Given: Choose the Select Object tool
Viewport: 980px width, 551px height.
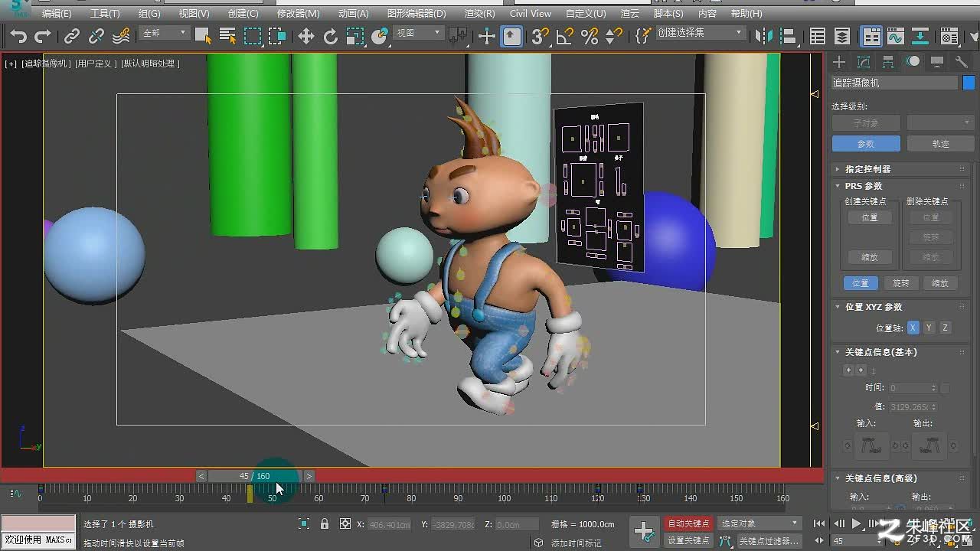Looking at the screenshot, I should click(x=203, y=36).
